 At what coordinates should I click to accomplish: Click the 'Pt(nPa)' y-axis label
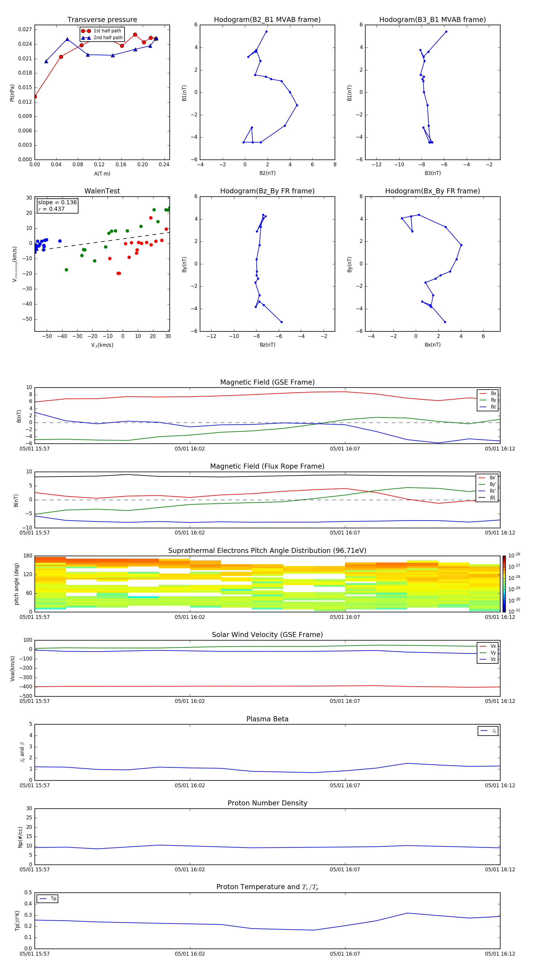12,92
